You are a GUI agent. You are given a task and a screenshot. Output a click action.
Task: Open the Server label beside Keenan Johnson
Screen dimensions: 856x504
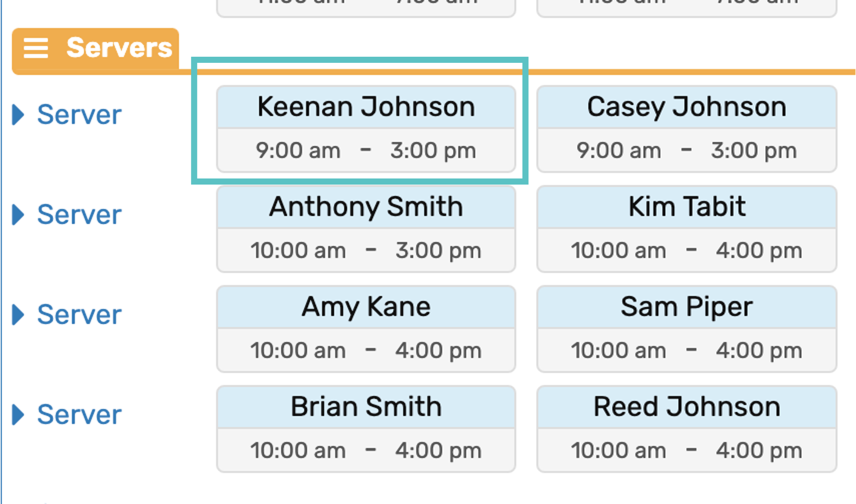click(79, 115)
